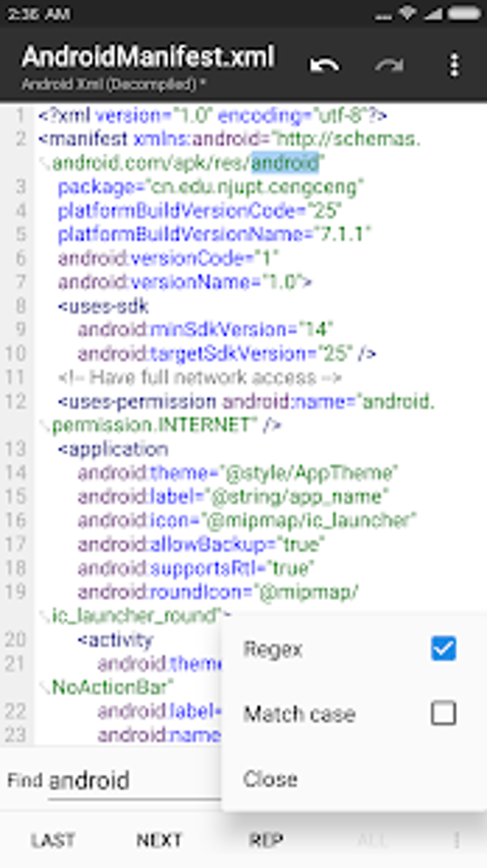This screenshot has height=868, width=487.
Task: Open the three-dot overflow menu
Action: [x=455, y=65]
